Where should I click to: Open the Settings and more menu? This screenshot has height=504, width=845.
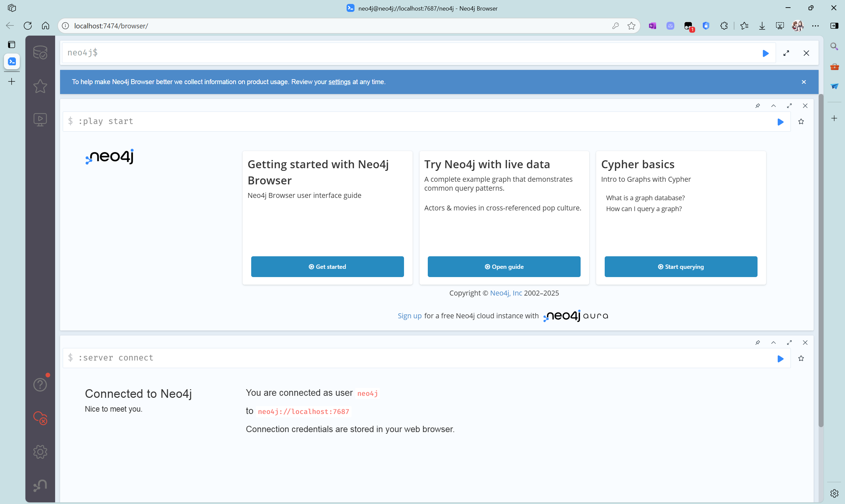[815, 26]
